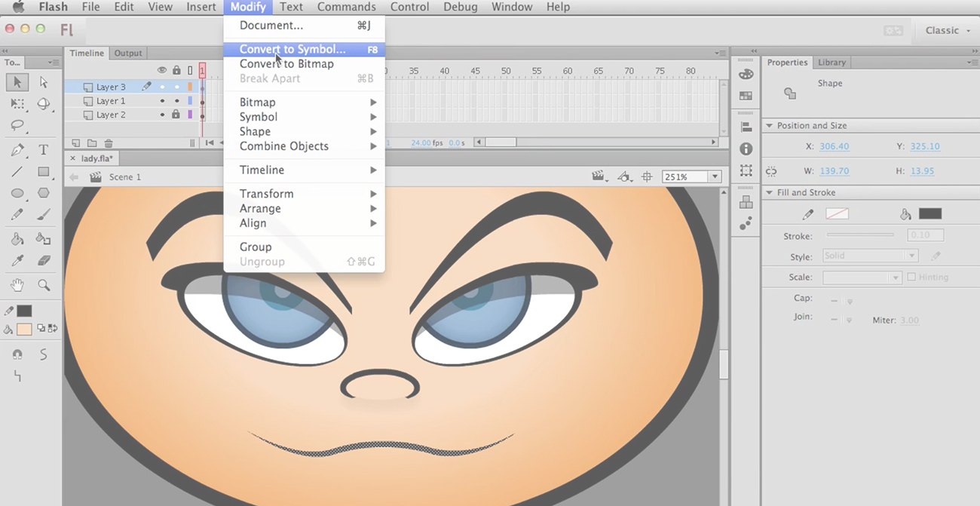Viewport: 980px width, 506px height.
Task: Select the Brush tool
Action: (44, 214)
